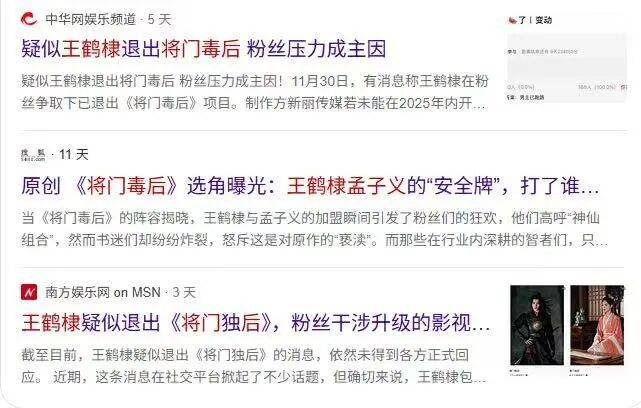This screenshot has width=641, height=408.
Task: Click snippet line ending 制作方新丽传媒若未能在2025年内开
Action: coord(253,103)
